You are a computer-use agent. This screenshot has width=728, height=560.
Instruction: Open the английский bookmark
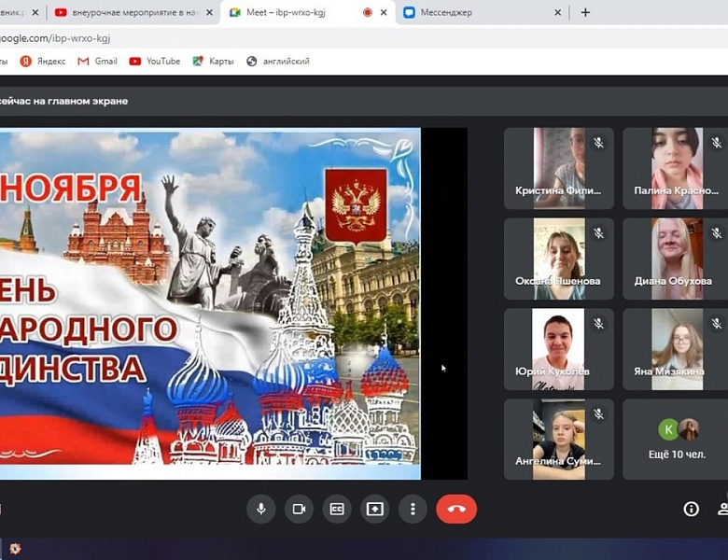[278, 62]
